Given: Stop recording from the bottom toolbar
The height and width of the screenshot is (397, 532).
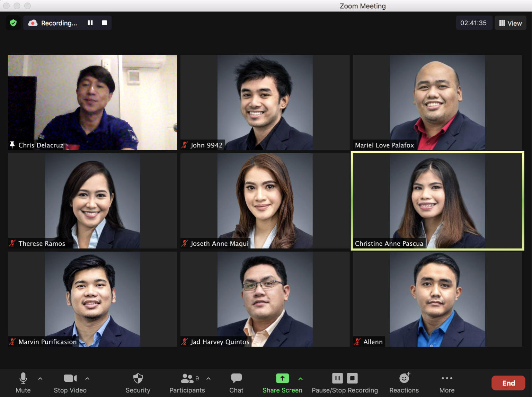Looking at the screenshot, I should point(352,378).
